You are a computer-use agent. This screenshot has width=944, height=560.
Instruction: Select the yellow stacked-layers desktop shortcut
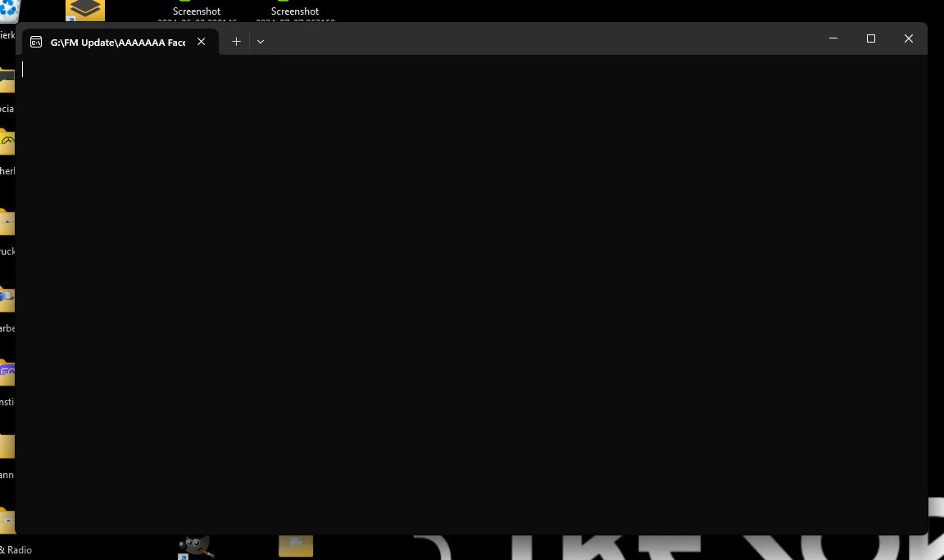85,10
